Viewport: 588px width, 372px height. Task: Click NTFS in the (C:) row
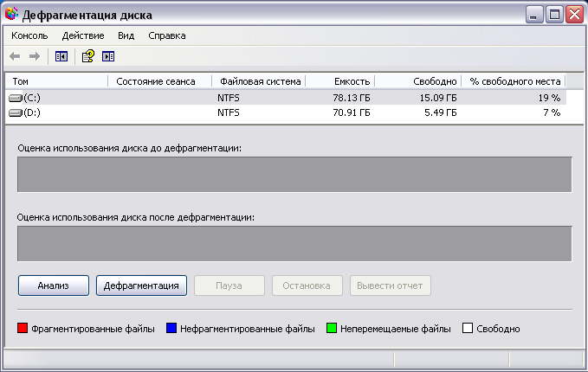[x=229, y=98]
